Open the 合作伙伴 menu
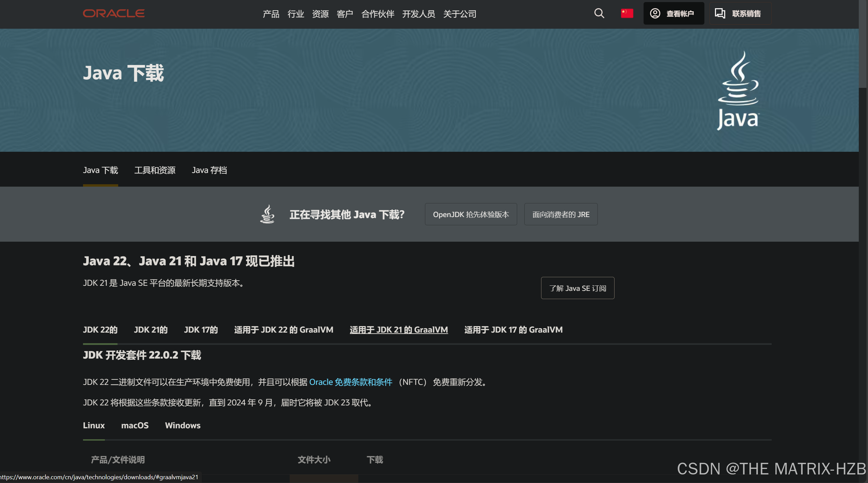 click(378, 14)
